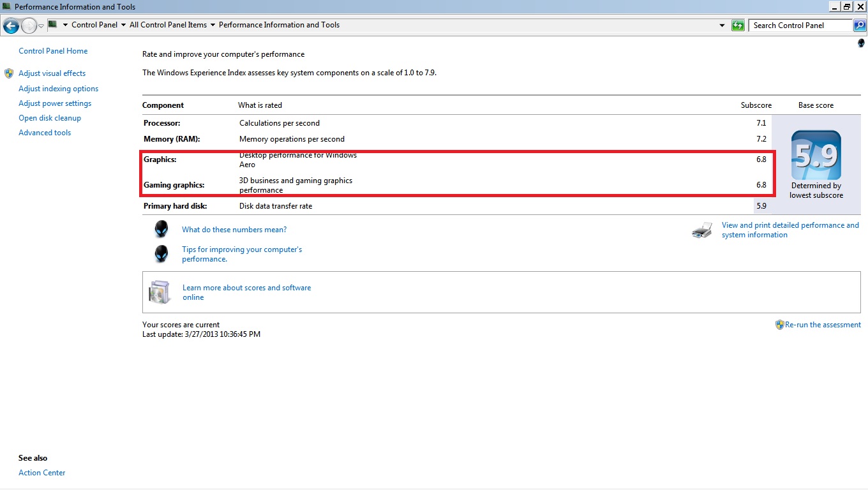Screen dimensions: 868x490
Task: Open Adjust visual effects
Action: point(52,73)
